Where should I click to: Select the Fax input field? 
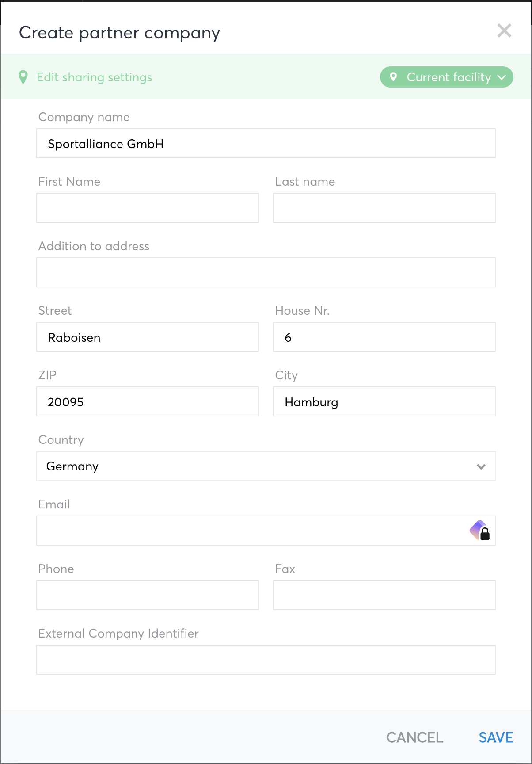click(x=384, y=595)
